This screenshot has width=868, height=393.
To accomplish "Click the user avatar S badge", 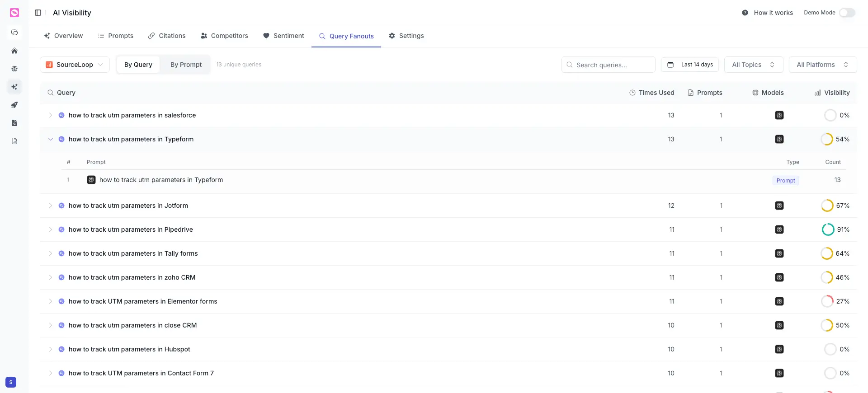I will pos(11,382).
